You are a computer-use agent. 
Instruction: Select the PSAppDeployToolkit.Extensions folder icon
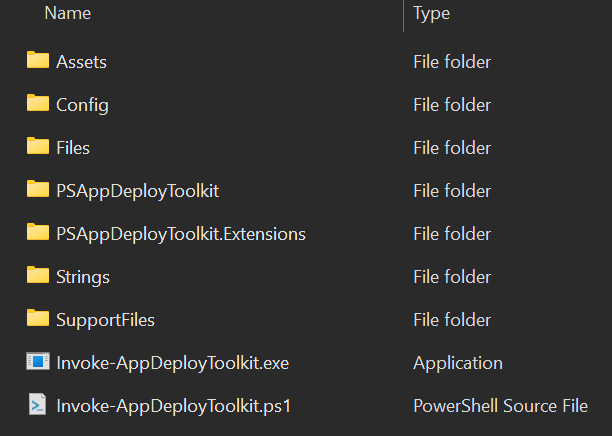pyautogui.click(x=38, y=232)
